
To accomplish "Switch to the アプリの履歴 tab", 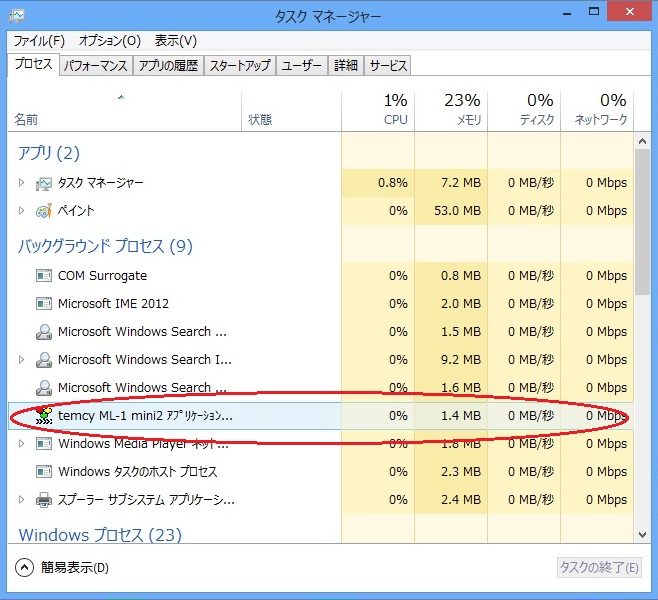I will (168, 66).
